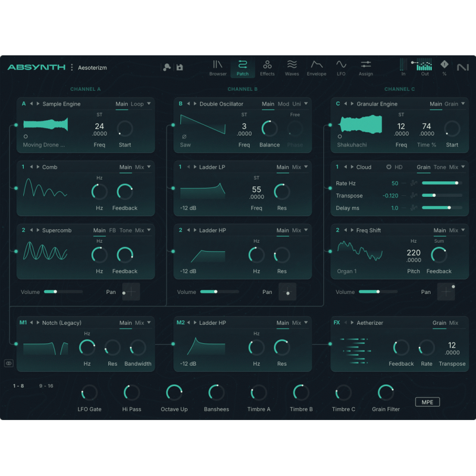
Task: Open Ladder LP module dropdown arrow
Action: (306, 167)
